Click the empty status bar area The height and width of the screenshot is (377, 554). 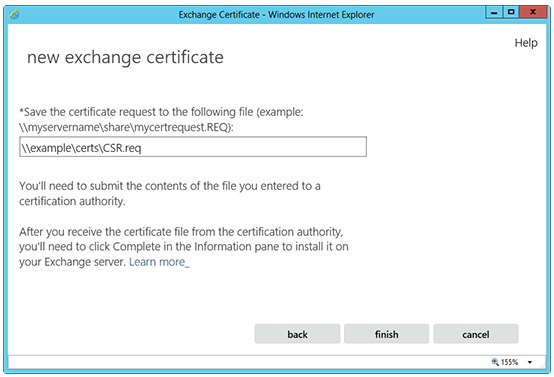point(247,362)
